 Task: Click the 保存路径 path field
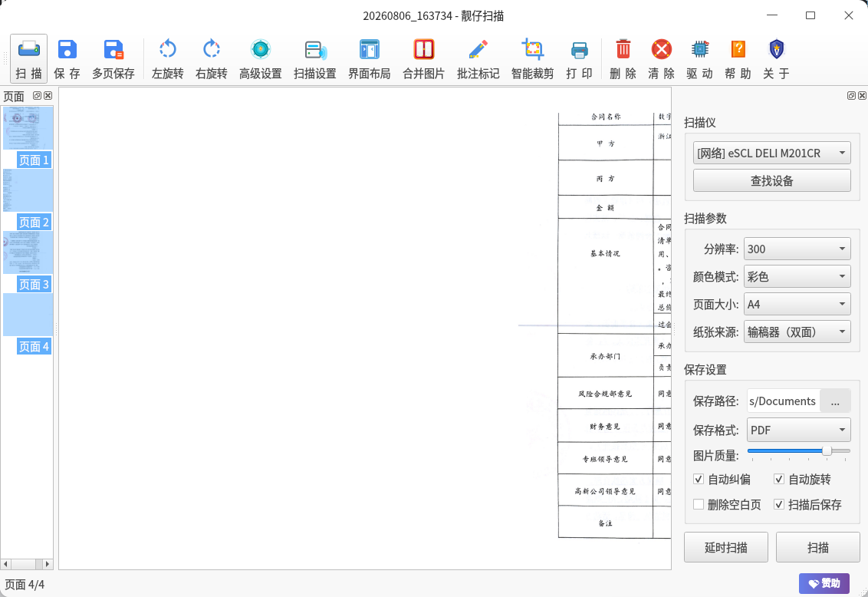point(783,401)
